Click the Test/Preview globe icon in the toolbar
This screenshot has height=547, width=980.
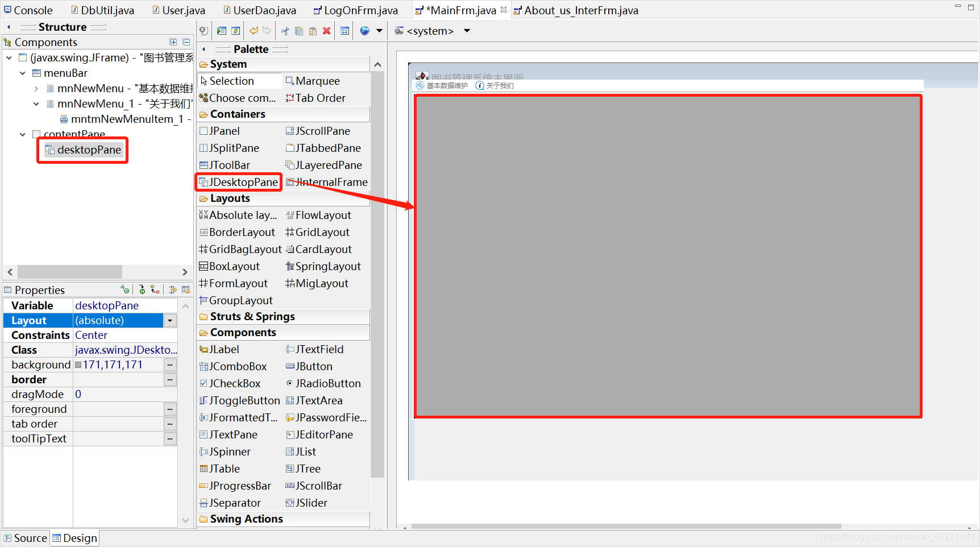[x=364, y=31]
